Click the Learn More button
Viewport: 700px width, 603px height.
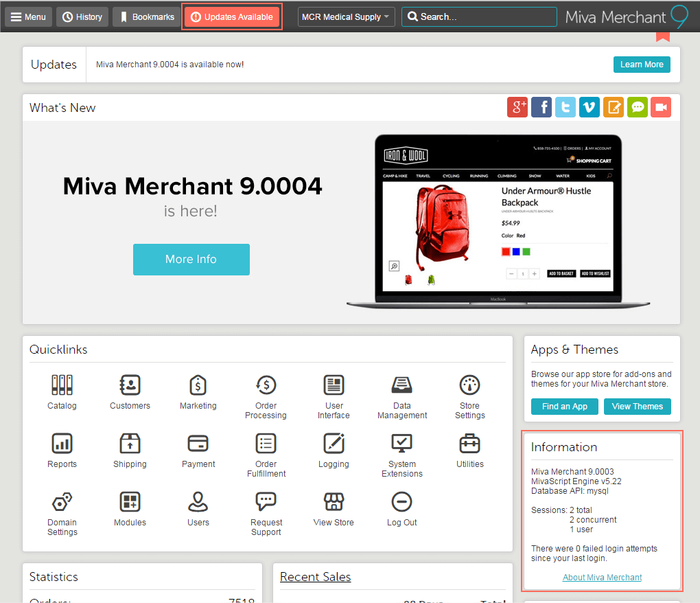(x=642, y=65)
